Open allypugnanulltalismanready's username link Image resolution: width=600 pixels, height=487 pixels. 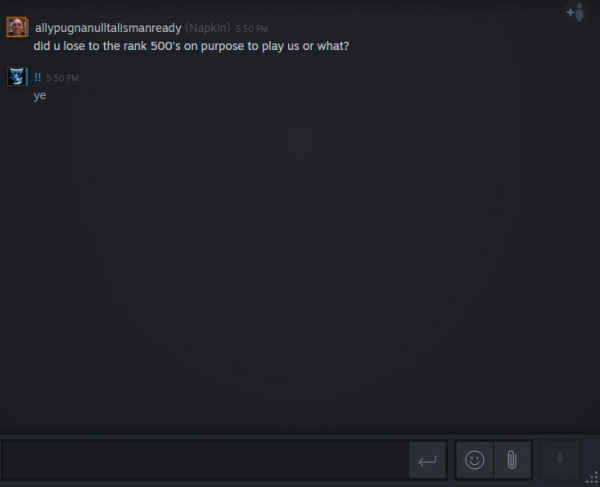108,28
